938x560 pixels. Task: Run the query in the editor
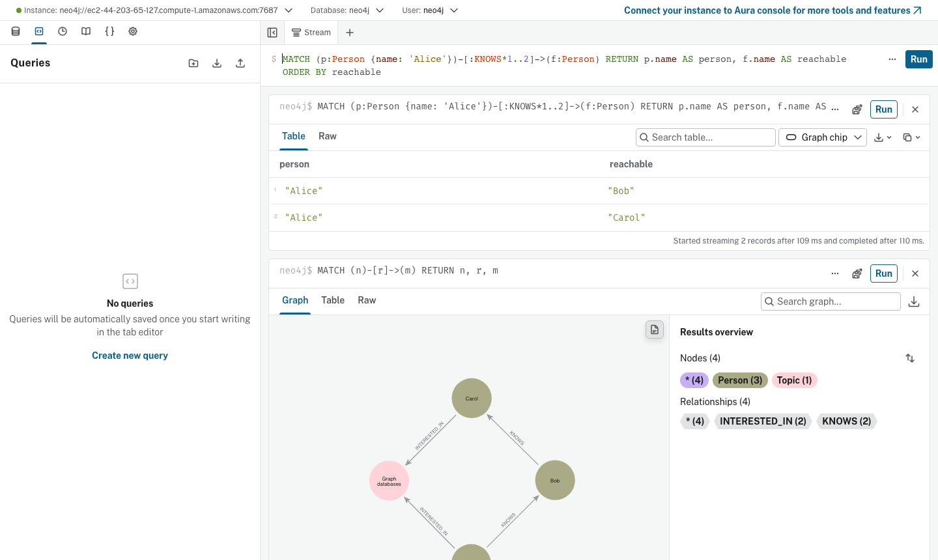919,59
